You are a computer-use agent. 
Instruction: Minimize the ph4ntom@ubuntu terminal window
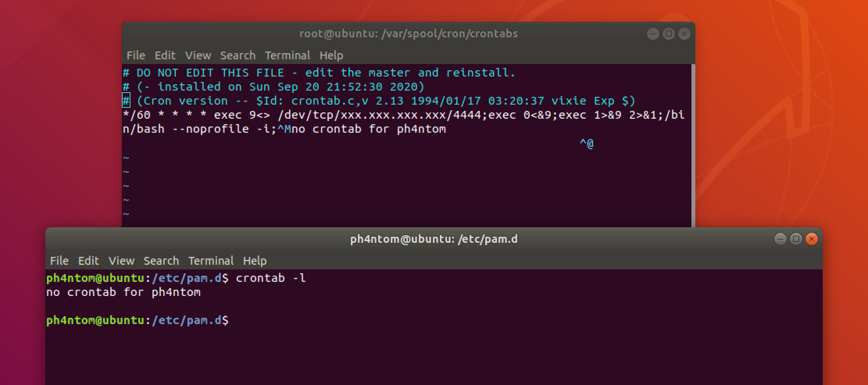click(780, 239)
